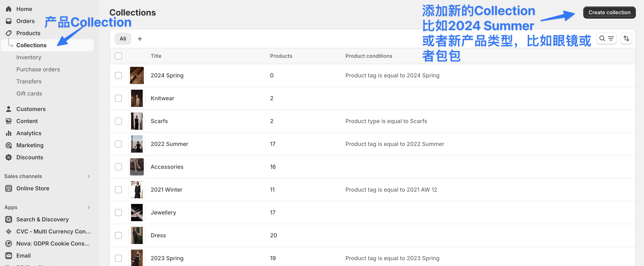This screenshot has width=644, height=266.
Task: Expand the Apps section chevron
Action: tap(88, 207)
